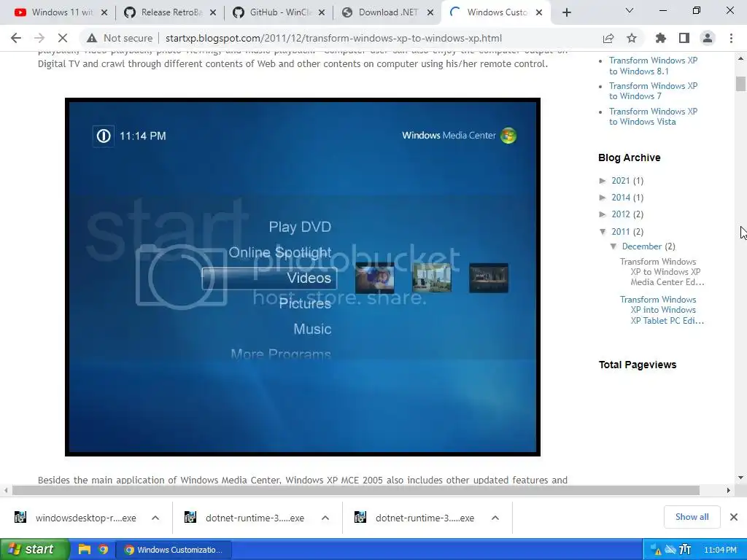Open the 2021 archive link
Image resolution: width=747 pixels, height=560 pixels.
620,181
